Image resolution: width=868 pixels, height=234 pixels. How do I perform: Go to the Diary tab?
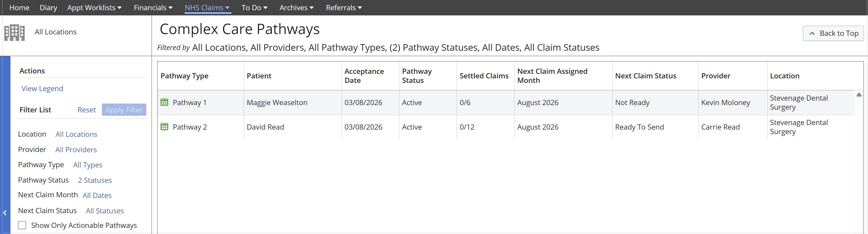pos(48,7)
